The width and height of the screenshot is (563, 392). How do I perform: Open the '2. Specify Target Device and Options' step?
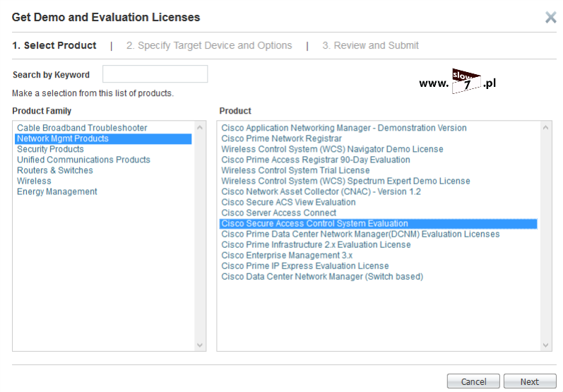pos(209,46)
